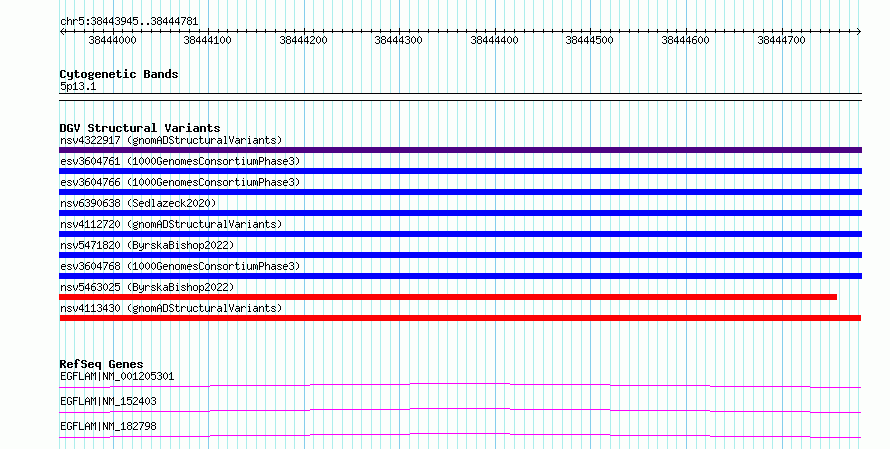The height and width of the screenshot is (449, 890).
Task: Click the 5p13.1 cytogenetic band bar
Action: (460, 97)
